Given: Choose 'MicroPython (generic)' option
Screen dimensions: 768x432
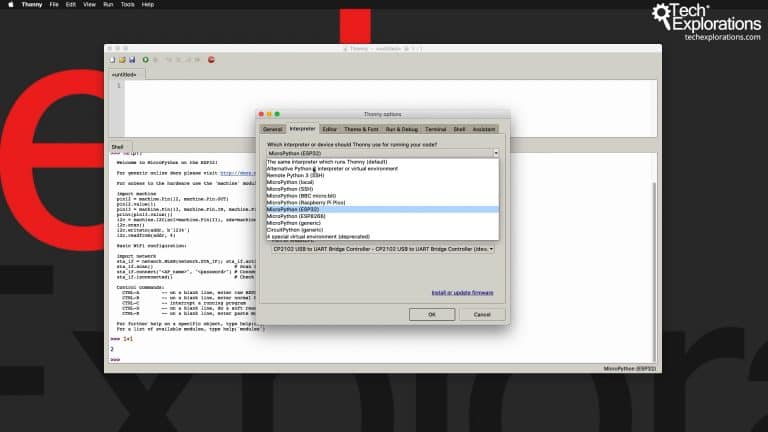Looking at the screenshot, I should 383,223.
